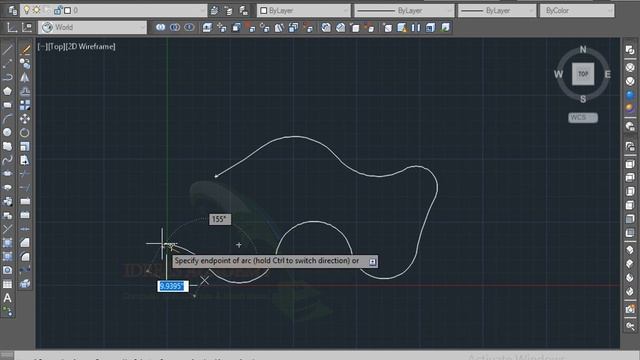Image resolution: width=640 pixels, height=360 pixels.
Task: Click the UCS icon on the toolbar
Action: pos(12,27)
